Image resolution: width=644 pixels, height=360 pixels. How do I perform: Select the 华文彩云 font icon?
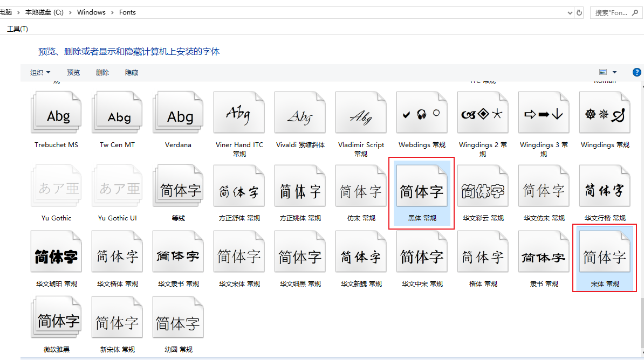[483, 186]
